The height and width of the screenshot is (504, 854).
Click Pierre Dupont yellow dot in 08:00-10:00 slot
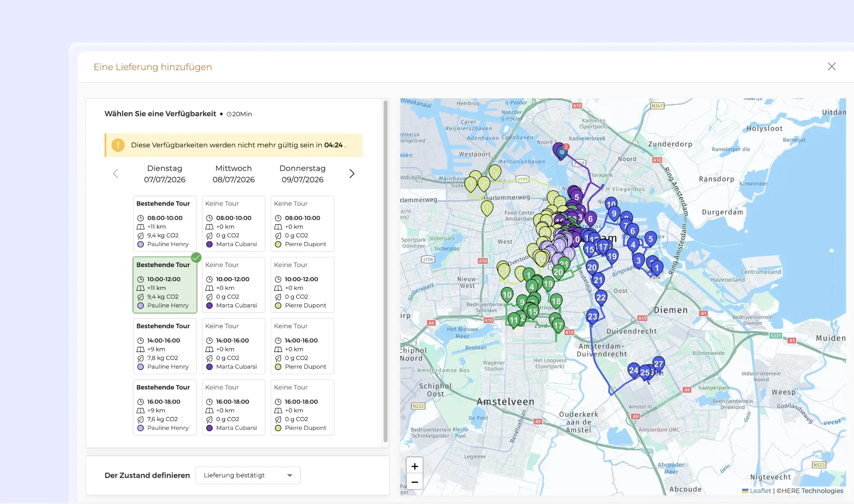tap(278, 244)
